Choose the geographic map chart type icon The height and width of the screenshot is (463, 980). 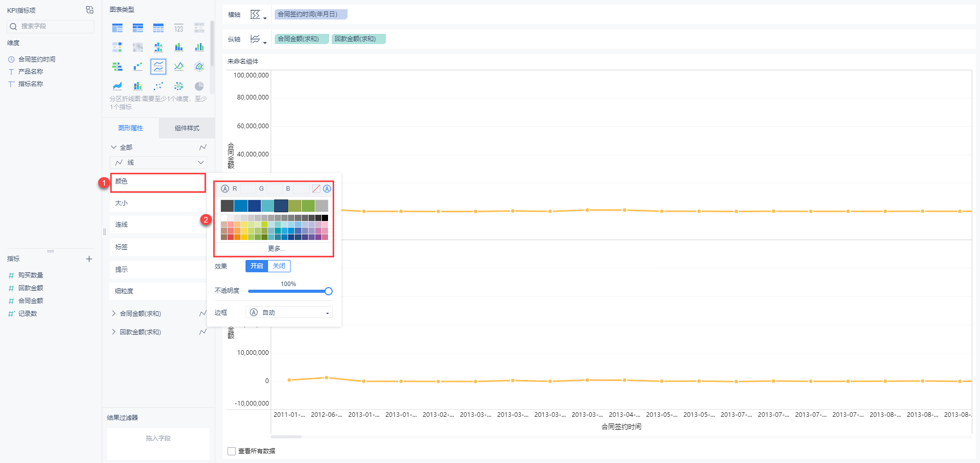point(138,47)
